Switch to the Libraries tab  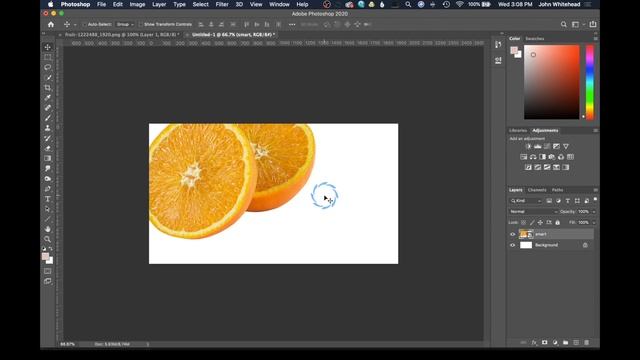(x=518, y=131)
